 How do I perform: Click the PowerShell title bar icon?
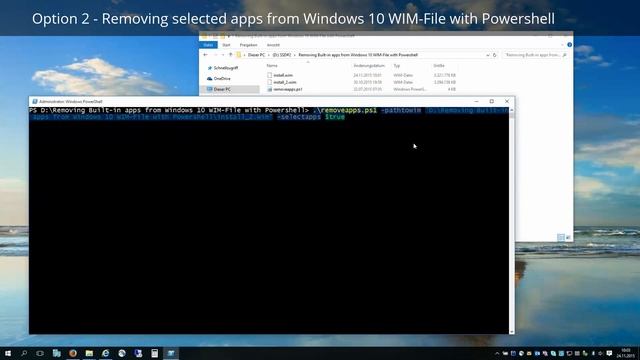35,101
